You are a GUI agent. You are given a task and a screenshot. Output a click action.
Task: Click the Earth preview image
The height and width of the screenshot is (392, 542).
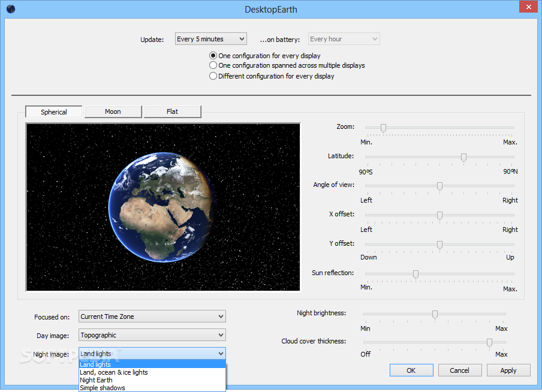pyautogui.click(x=163, y=207)
